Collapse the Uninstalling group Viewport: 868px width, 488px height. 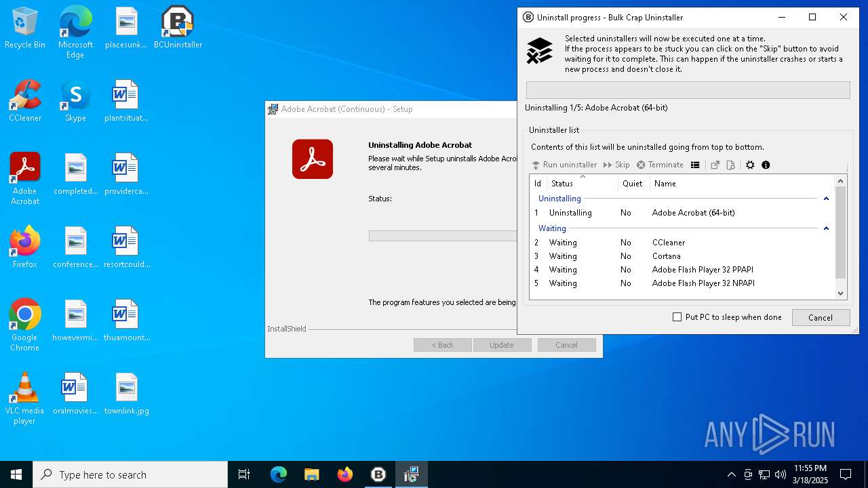click(x=826, y=199)
